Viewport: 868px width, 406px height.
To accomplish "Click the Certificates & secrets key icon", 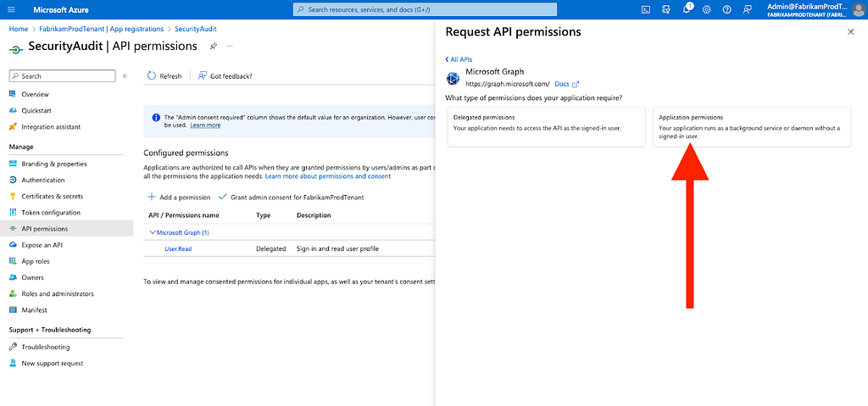I will click(x=13, y=196).
